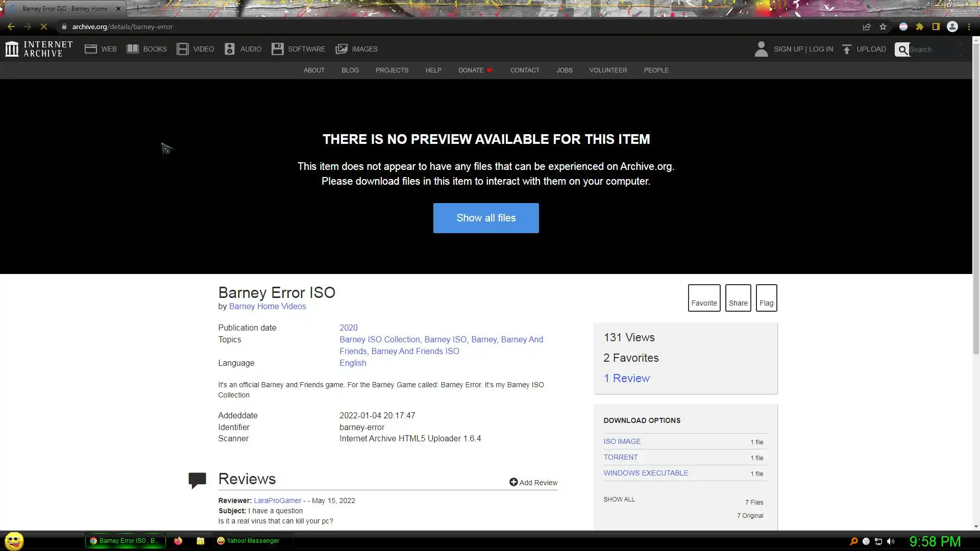Open the Chrome extensions puzzle icon
Screen dimensions: 980x551
(x=920, y=27)
